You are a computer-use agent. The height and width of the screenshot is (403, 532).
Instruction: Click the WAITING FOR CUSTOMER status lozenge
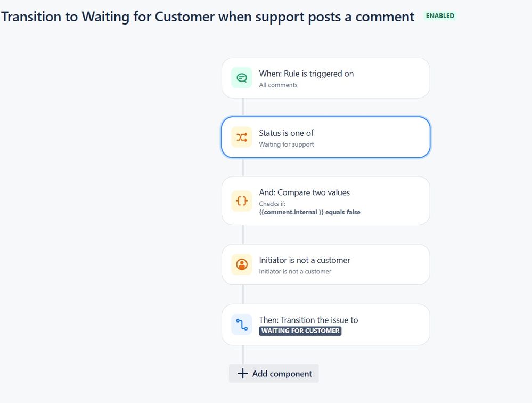[300, 331]
